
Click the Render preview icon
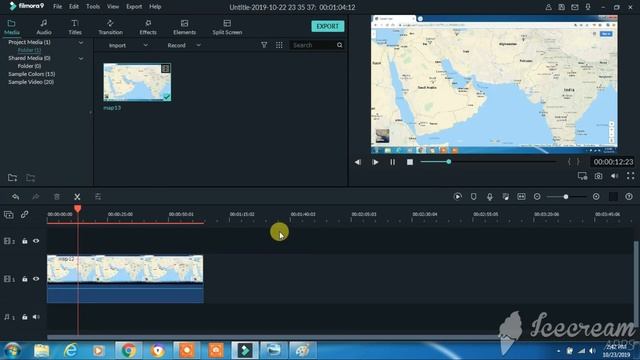(x=458, y=197)
